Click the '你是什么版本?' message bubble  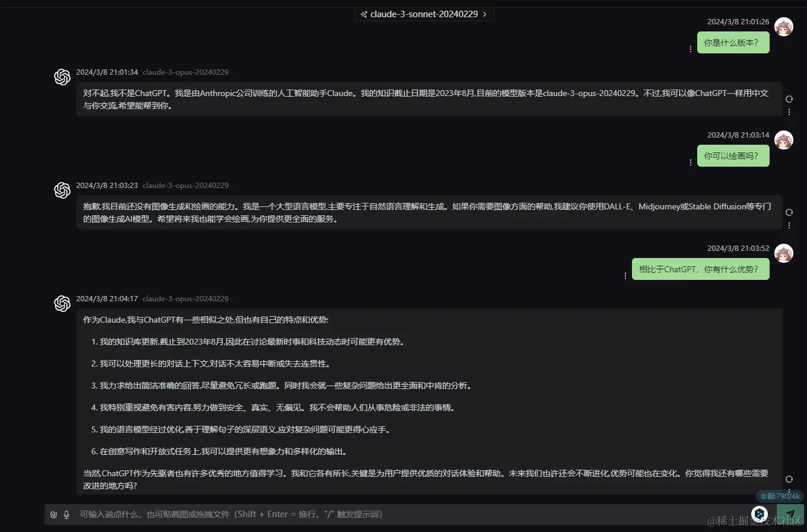[x=733, y=43]
